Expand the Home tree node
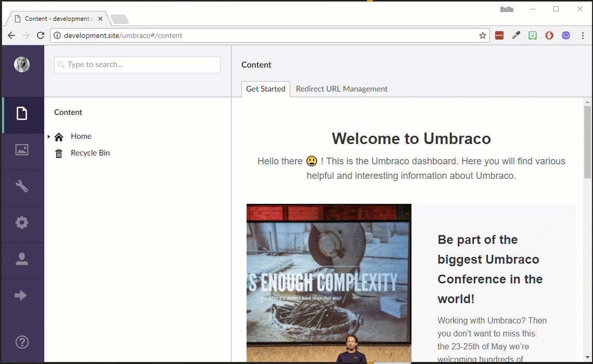 49,136
